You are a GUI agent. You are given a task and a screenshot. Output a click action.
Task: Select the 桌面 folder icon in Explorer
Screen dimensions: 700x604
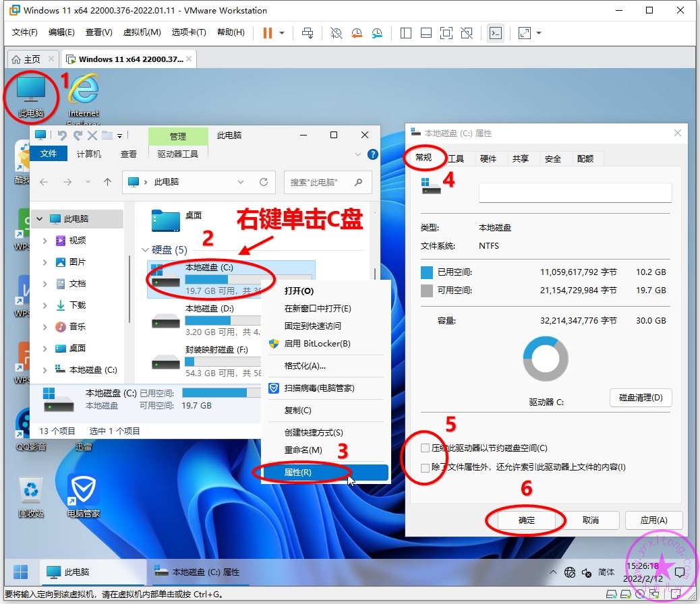tap(166, 220)
